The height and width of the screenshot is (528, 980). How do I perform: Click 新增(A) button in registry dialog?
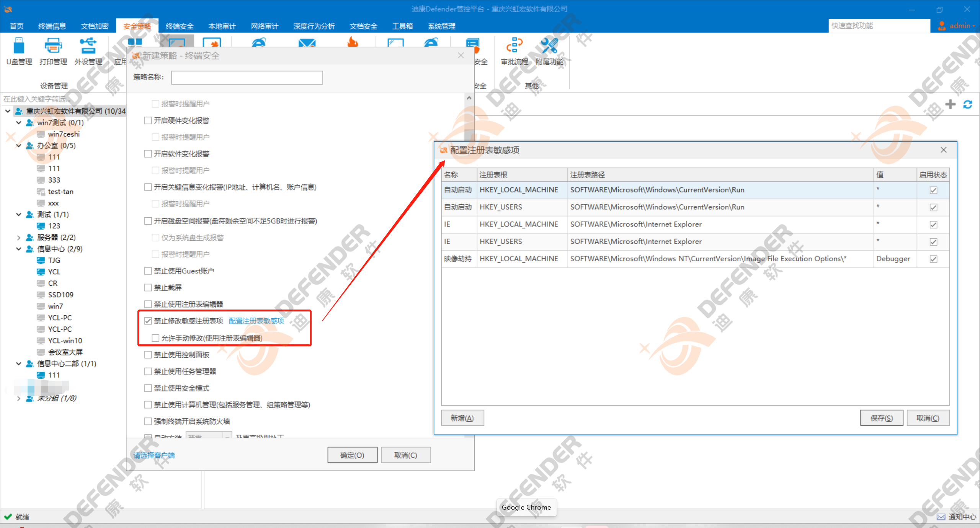tap(462, 418)
